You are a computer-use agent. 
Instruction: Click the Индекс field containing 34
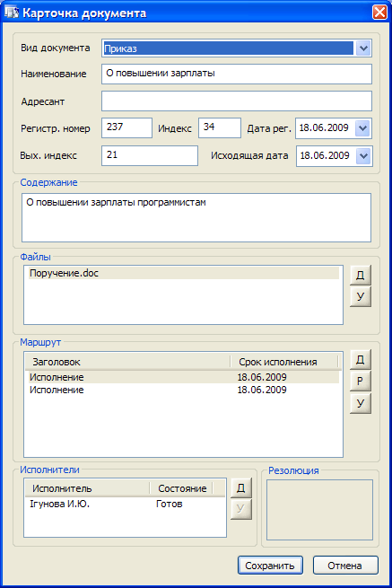tap(220, 127)
